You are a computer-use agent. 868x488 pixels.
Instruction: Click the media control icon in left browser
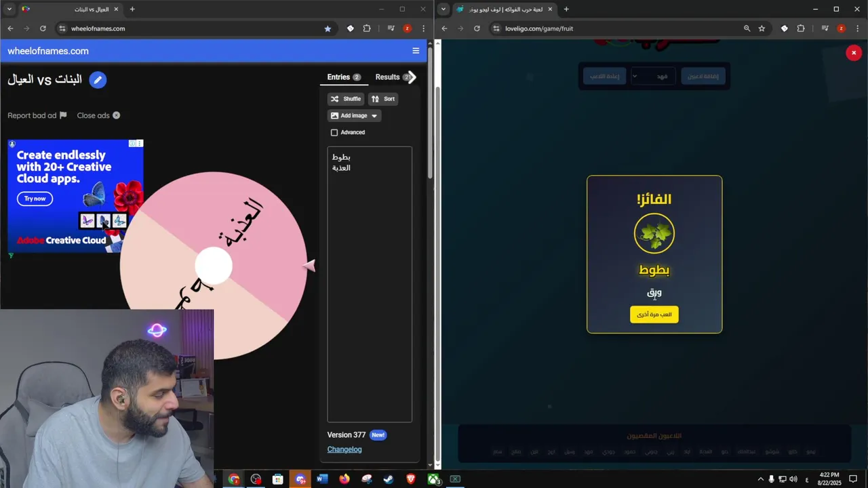[x=391, y=28]
